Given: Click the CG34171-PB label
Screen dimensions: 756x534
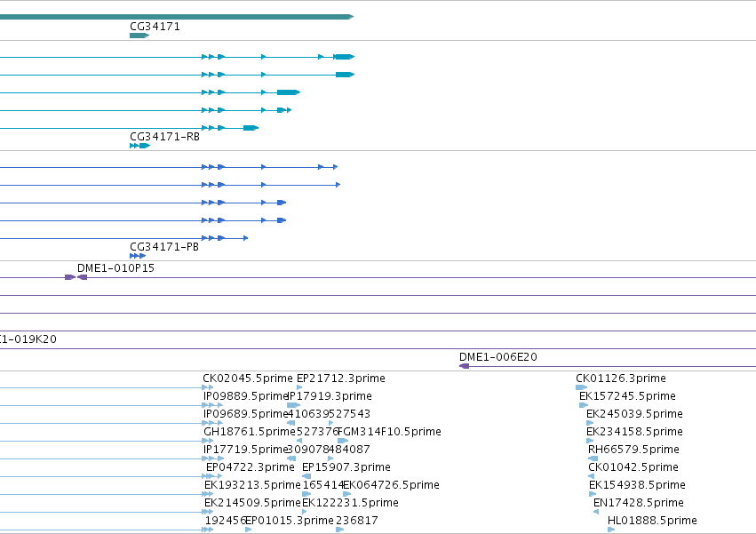Looking at the screenshot, I should coord(164,246).
